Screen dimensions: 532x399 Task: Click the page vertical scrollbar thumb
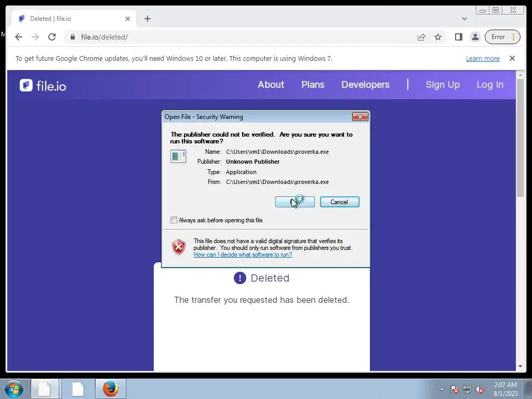(520, 137)
